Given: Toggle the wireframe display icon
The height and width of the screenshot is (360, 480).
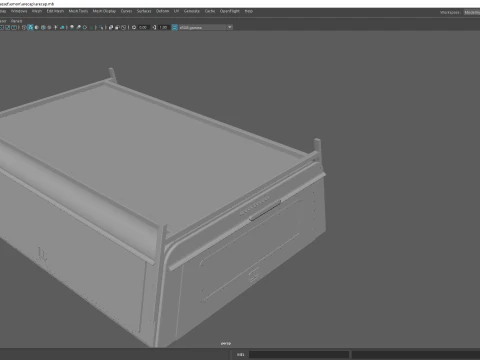Looking at the screenshot, I should click(24, 27).
